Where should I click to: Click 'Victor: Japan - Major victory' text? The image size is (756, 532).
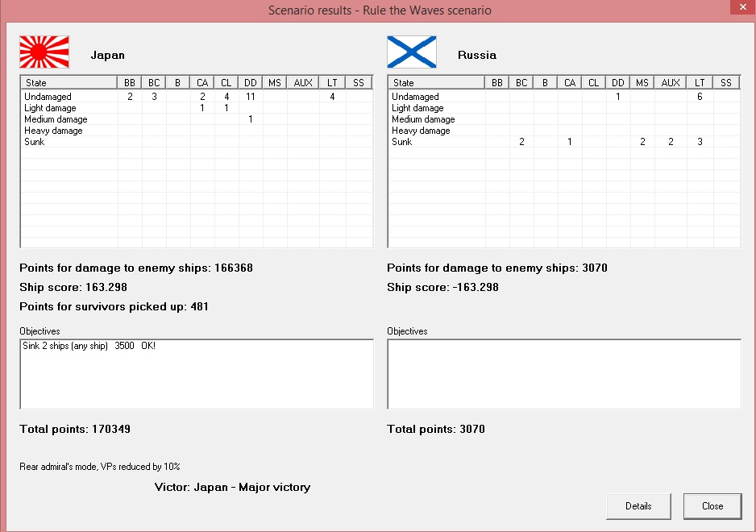[x=232, y=487]
